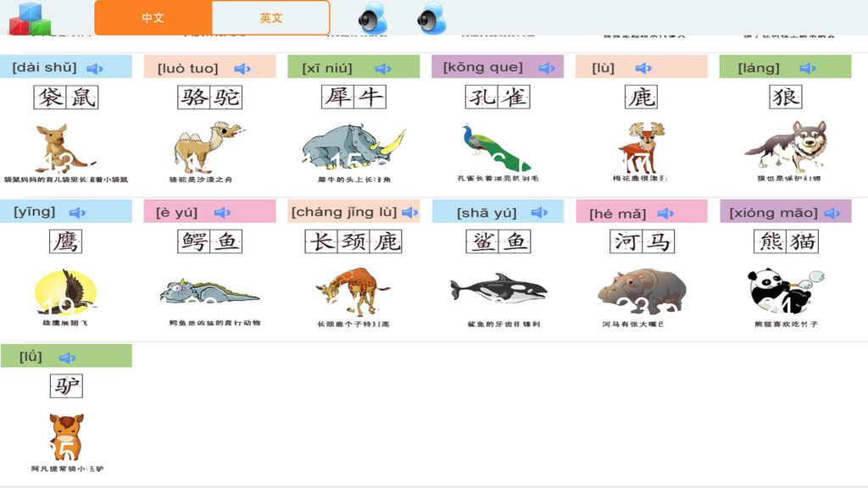Click the characters 鳄鱼
The image size is (868, 488).
pos(210,241)
